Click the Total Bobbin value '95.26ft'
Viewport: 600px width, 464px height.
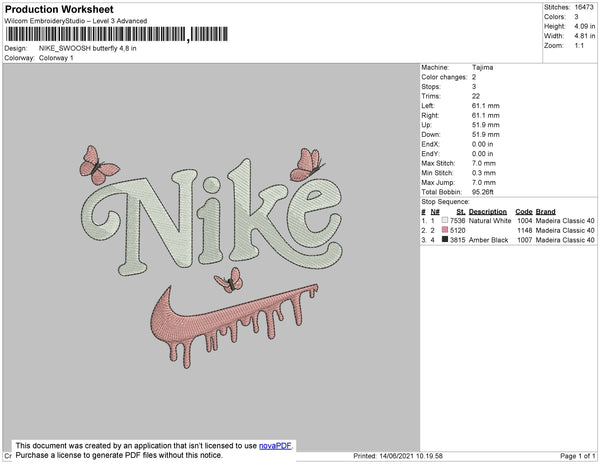[483, 192]
